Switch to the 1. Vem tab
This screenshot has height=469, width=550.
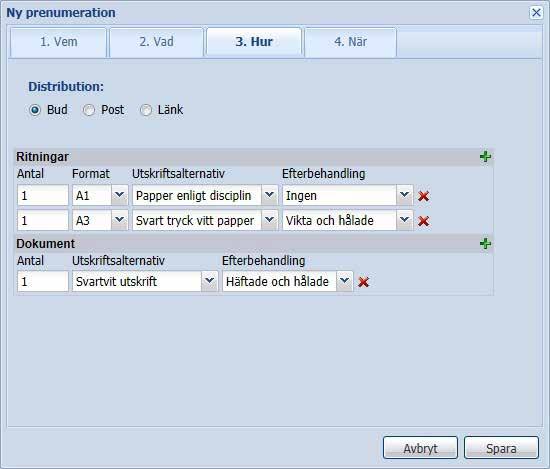[58, 42]
